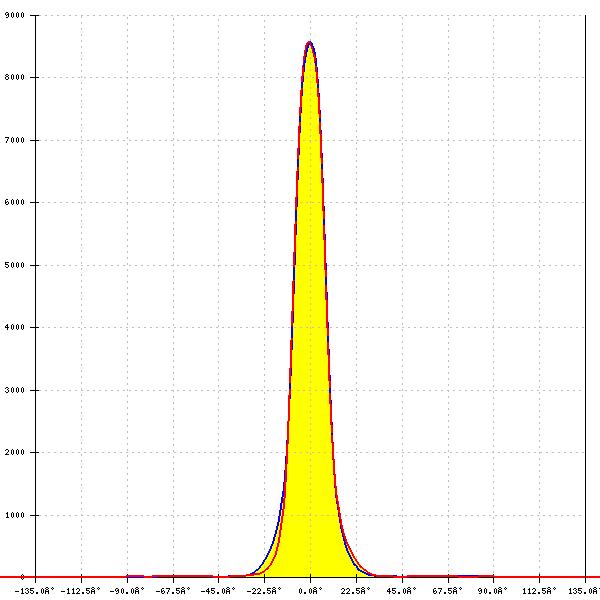This screenshot has width=600, height=600.
Task: Click the 3000 y-axis label
Action: (15, 390)
